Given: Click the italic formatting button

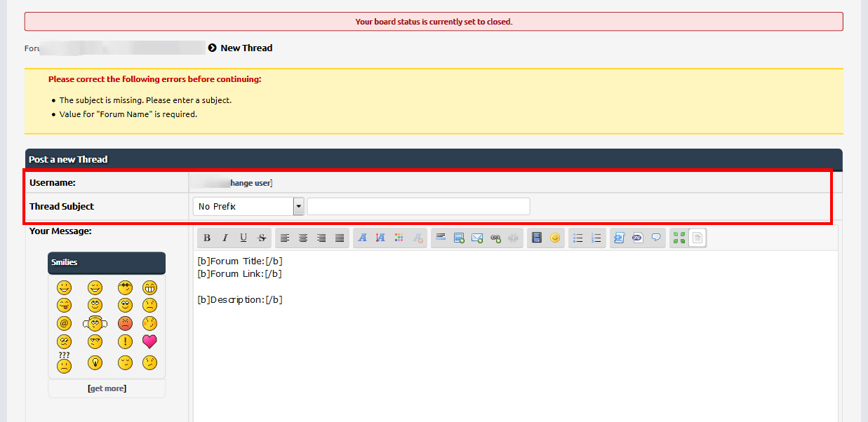Looking at the screenshot, I should [x=225, y=238].
